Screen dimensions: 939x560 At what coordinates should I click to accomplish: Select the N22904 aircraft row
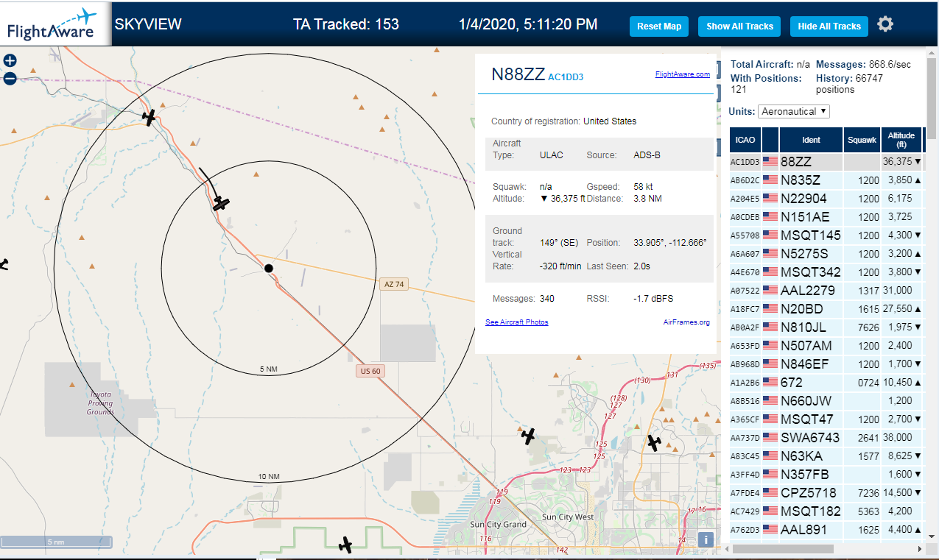826,198
